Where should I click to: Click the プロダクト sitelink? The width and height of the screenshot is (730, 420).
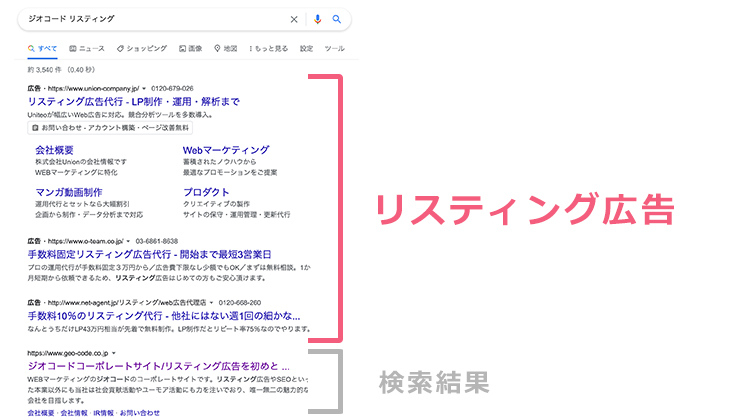click(207, 192)
